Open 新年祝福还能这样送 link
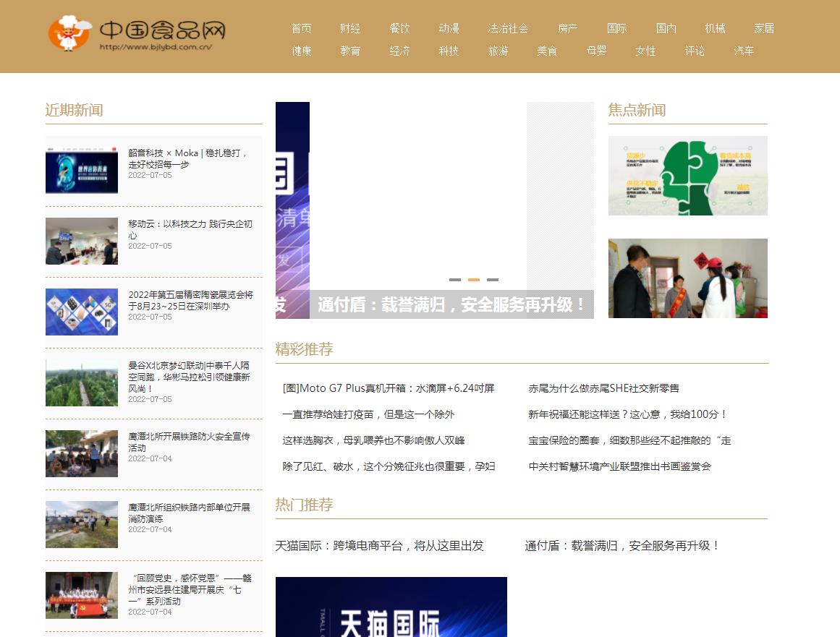Viewport: 840px width, 637px height. pos(627,414)
